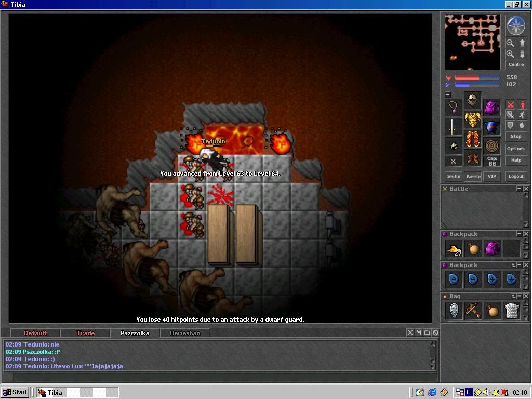Zoom in the minimap
The height and width of the screenshot is (399, 532).
pos(510,54)
